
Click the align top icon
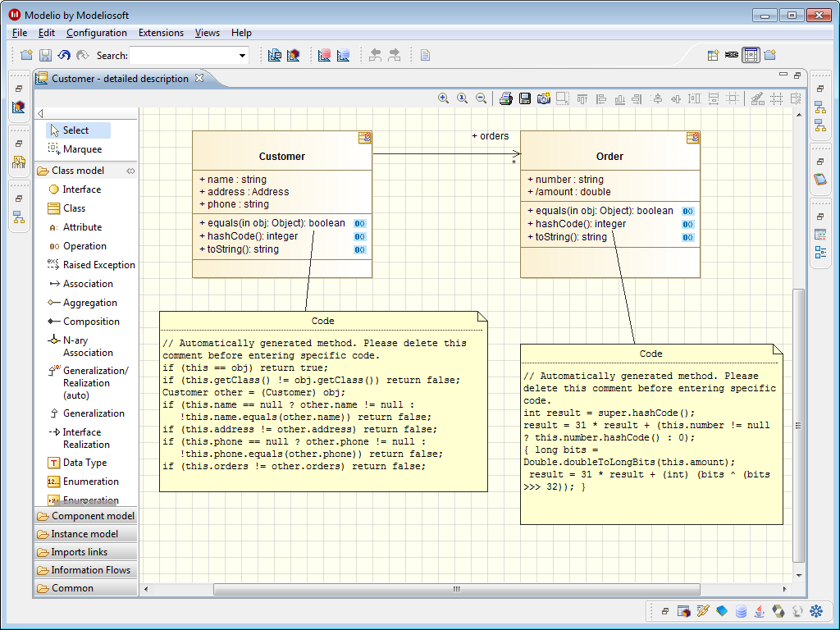582,98
